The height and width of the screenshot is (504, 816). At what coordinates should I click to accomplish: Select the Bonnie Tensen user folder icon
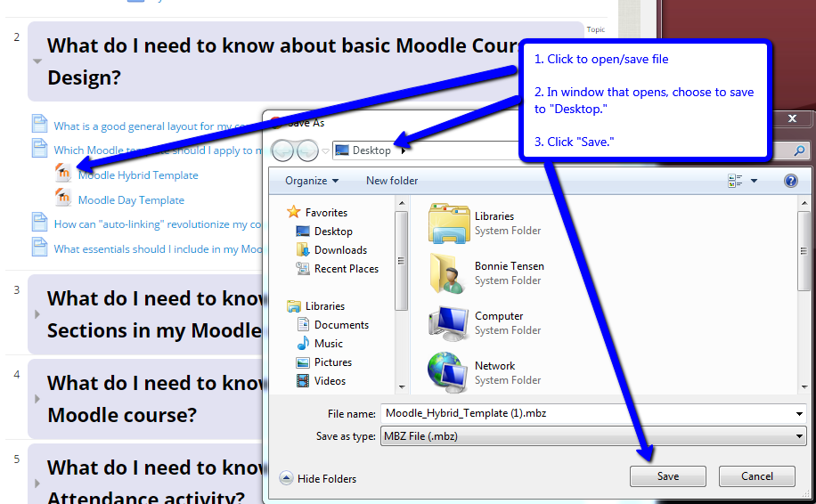point(447,273)
